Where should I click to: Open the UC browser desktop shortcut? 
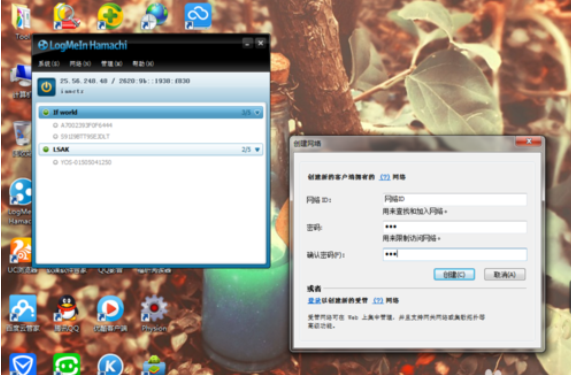(x=21, y=255)
